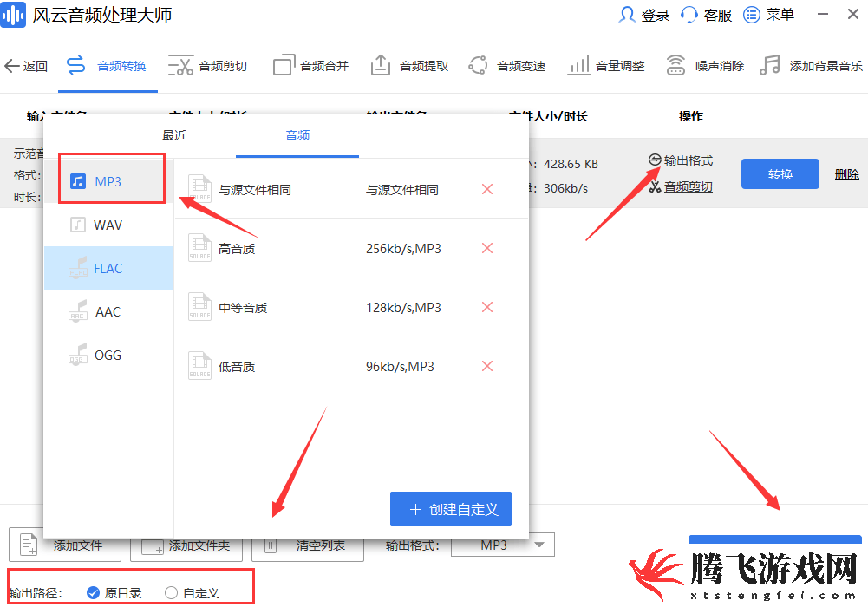Image resolution: width=868 pixels, height=607 pixels.
Task: Open 添加背景音乐 tab
Action: pyautogui.click(x=811, y=66)
